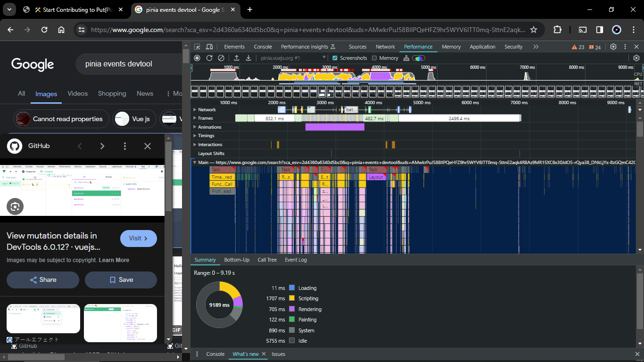
Task: Open the tab search dropdown in Chrome
Action: tap(10, 9)
